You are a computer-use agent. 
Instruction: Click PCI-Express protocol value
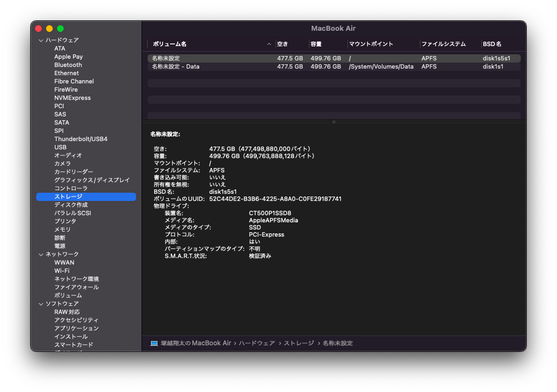click(x=266, y=234)
